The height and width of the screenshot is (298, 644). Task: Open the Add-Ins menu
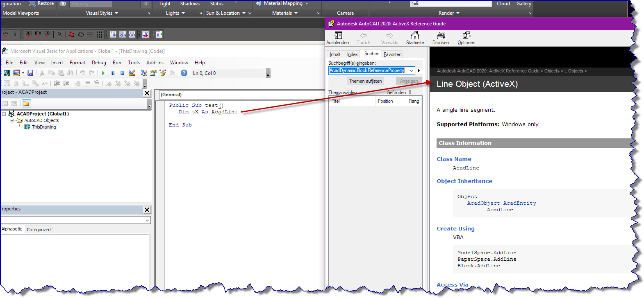pos(155,63)
